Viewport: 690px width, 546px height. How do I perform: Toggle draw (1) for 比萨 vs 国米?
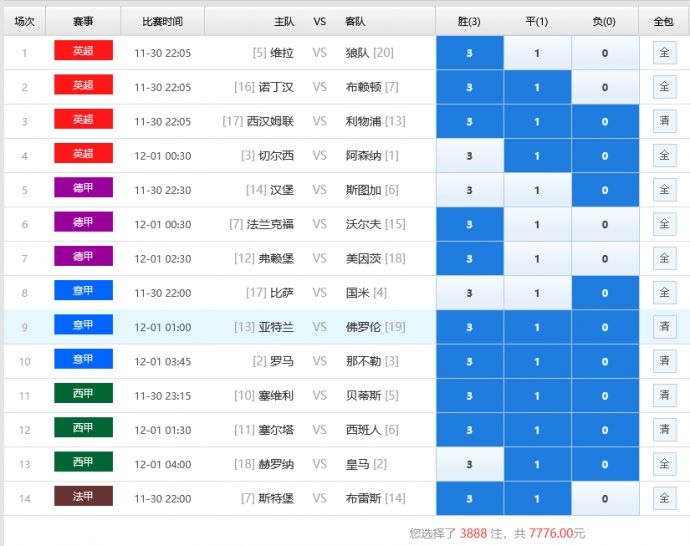point(537,293)
